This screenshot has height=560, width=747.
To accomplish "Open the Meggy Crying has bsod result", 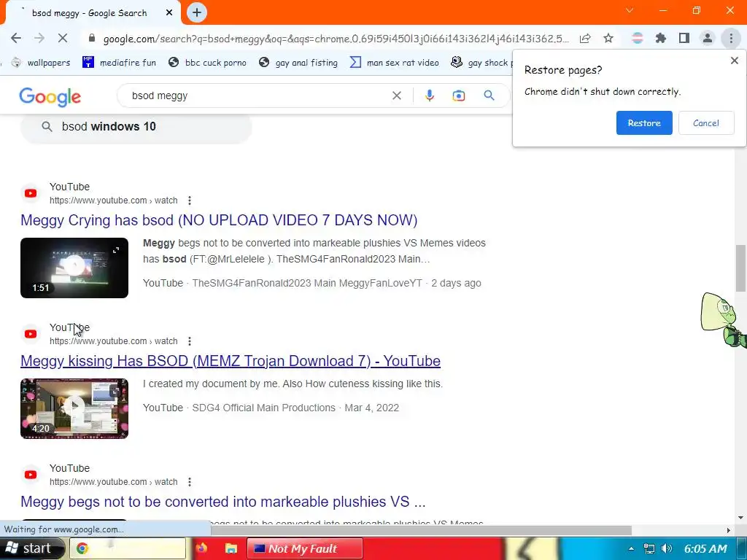I will click(219, 220).
